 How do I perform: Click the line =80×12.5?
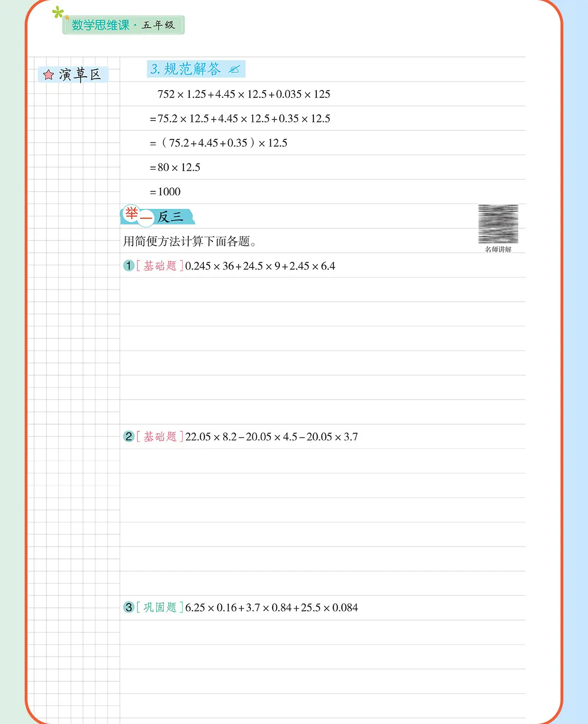(x=175, y=167)
